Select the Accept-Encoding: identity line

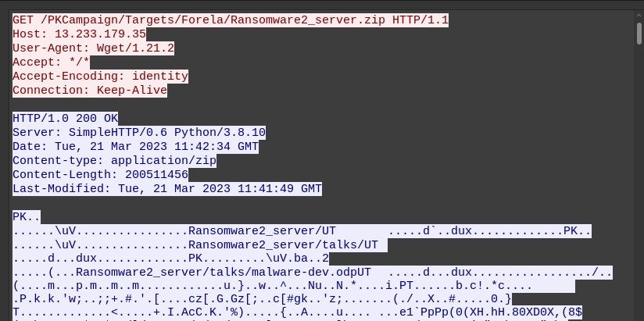[x=100, y=76]
